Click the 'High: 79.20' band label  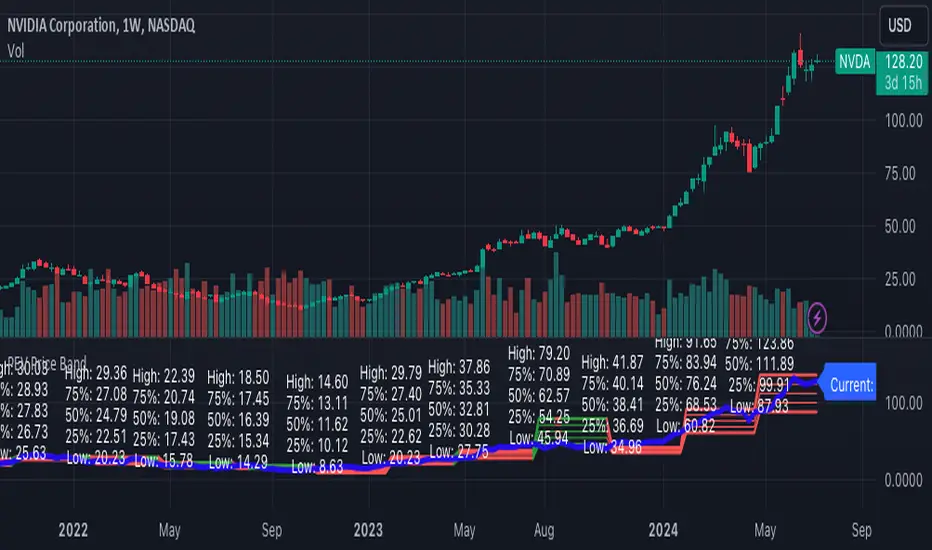tap(539, 353)
